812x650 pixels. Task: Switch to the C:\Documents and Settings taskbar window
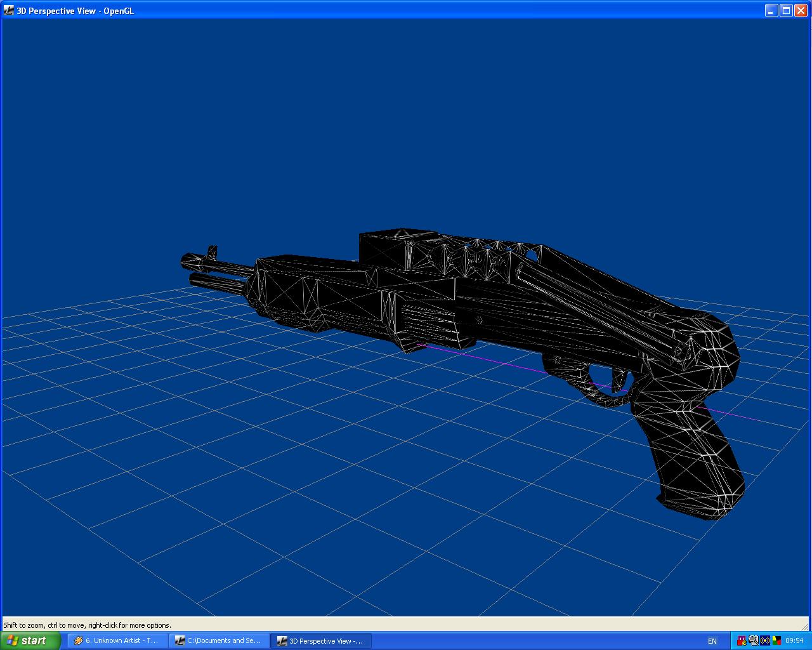coord(219,640)
